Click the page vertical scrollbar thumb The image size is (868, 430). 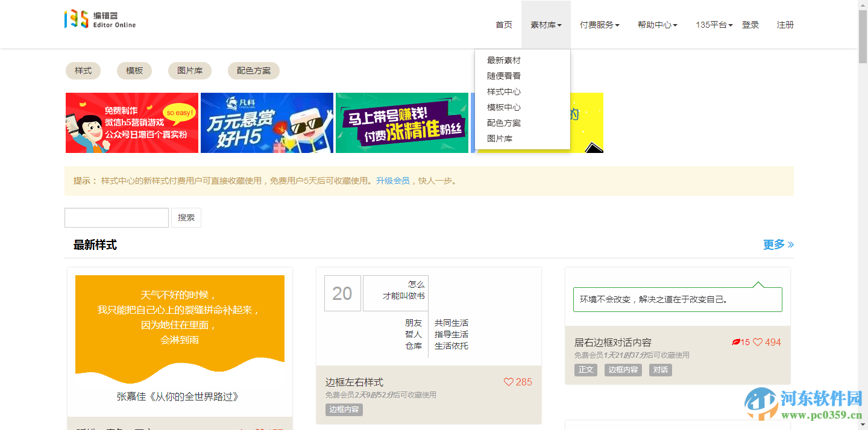pos(863,36)
